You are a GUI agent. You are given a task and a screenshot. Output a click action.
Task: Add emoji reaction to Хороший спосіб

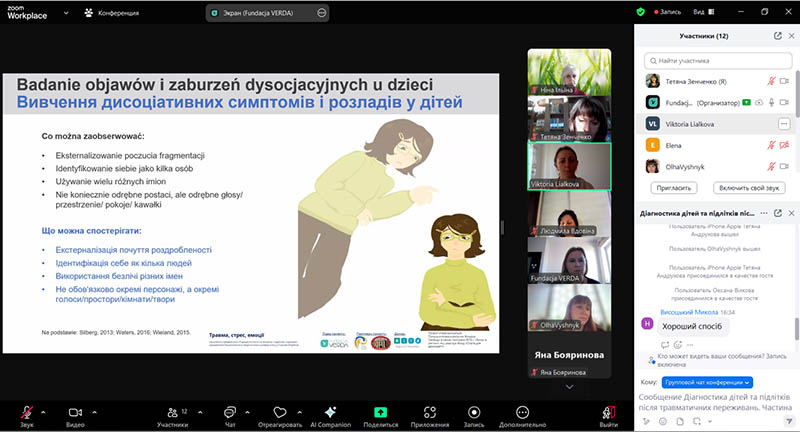click(x=678, y=345)
